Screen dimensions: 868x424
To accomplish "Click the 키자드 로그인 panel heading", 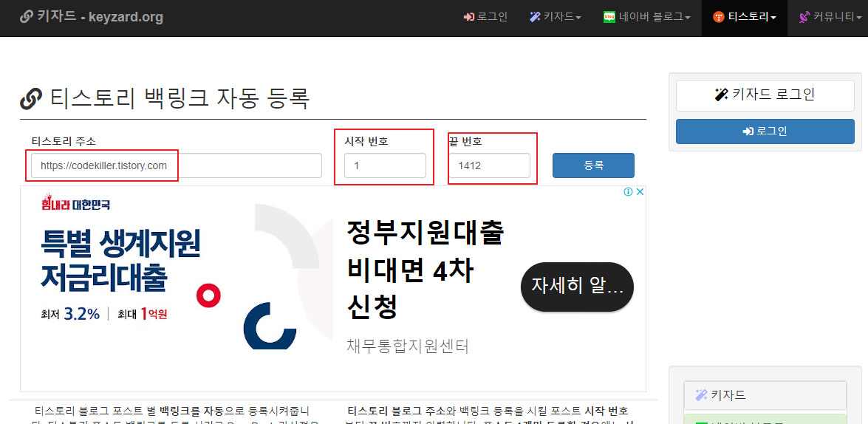I will 765,95.
